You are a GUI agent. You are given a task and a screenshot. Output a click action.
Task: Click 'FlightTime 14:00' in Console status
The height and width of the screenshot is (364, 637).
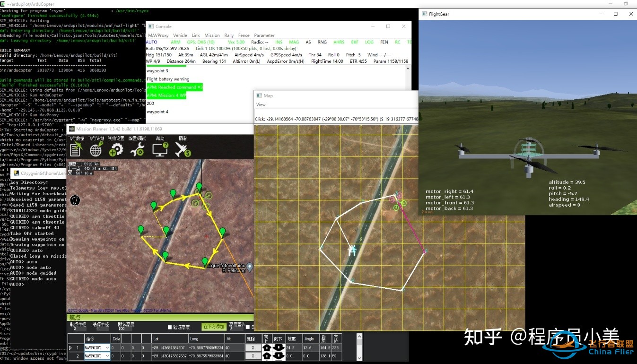coord(327,61)
